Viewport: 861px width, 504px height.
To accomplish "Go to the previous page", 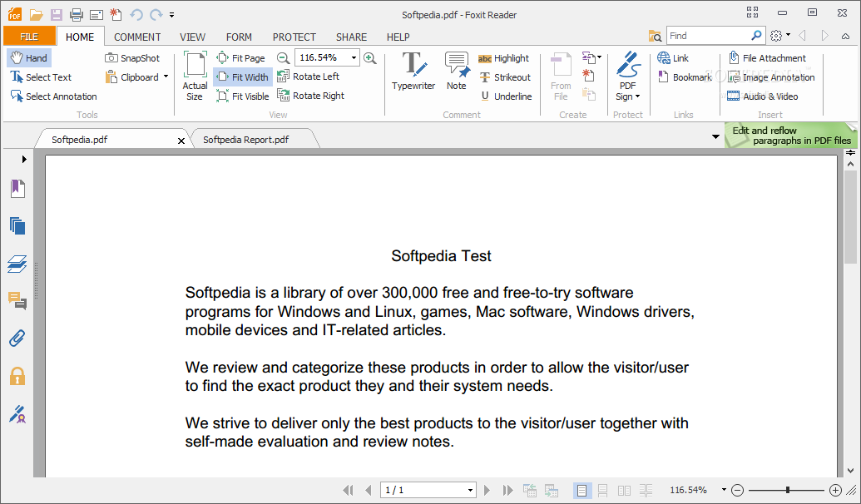I will 368,490.
